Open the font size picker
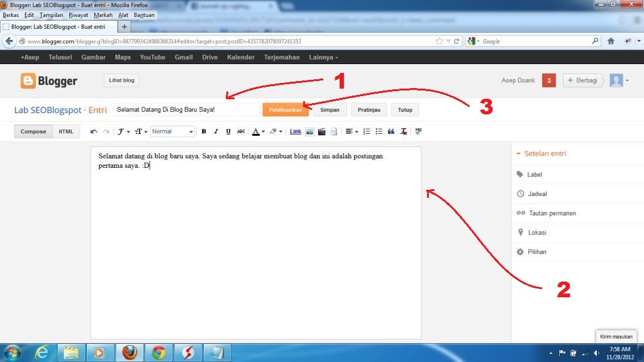Viewport: 644px width, 362px height. (x=141, y=131)
